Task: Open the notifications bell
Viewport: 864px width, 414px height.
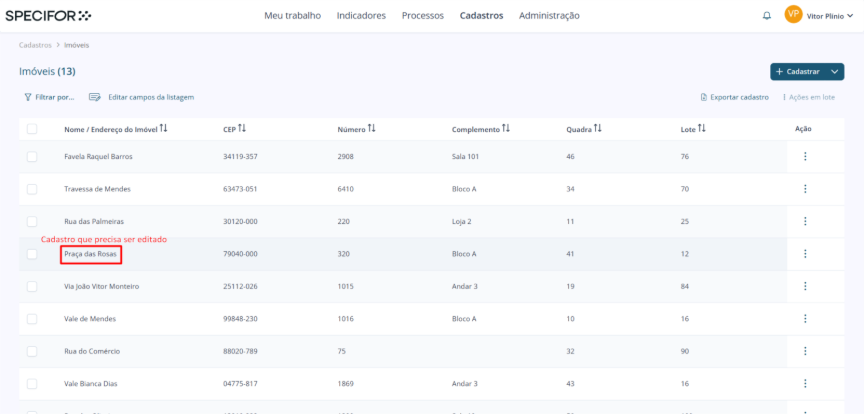Action: [766, 16]
